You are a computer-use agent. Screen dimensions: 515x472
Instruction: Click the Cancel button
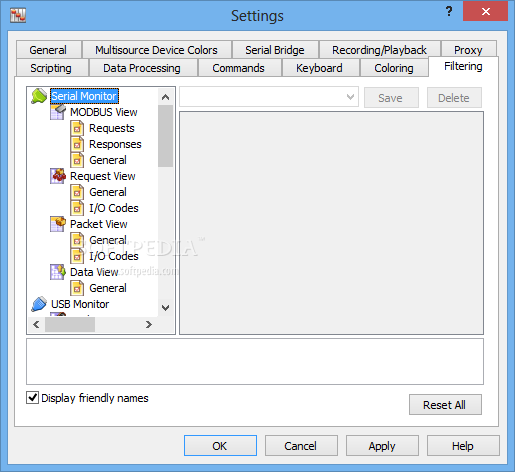(301, 446)
